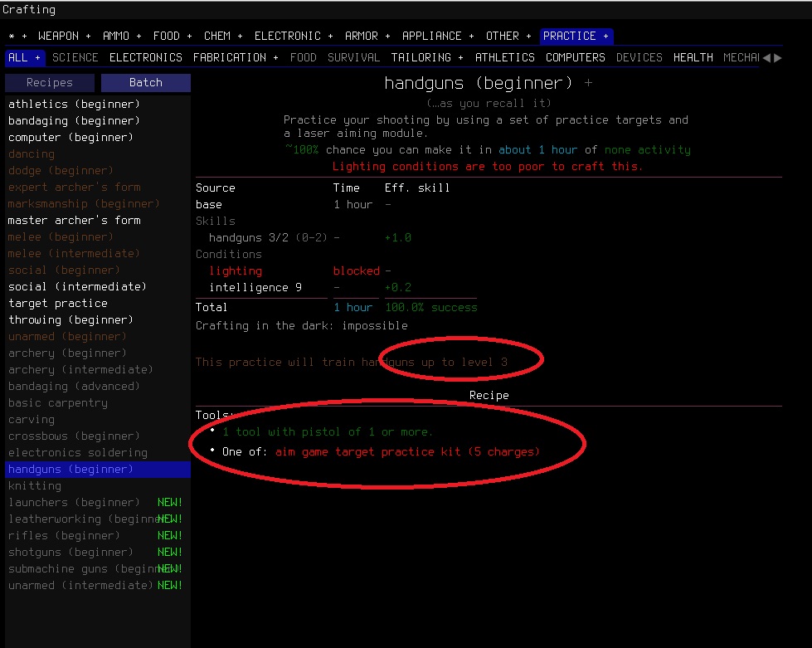812x648 pixels.
Task: Click the left subcategory scroll arrow
Action: (767, 58)
